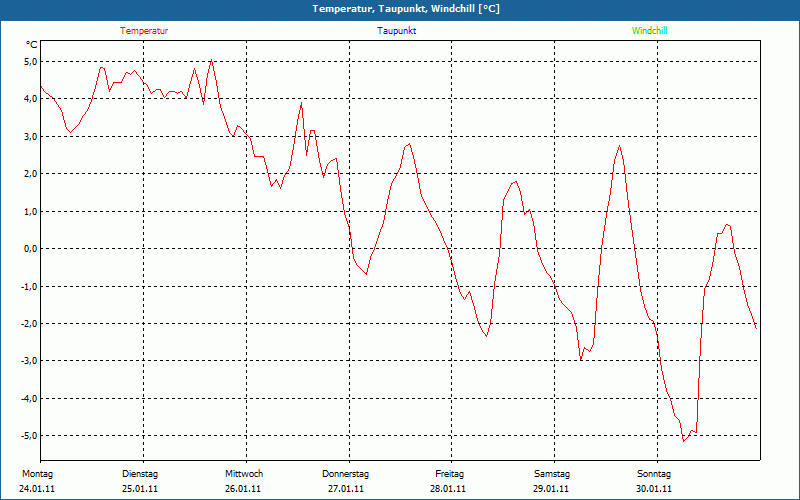
Task: Click the -3,0 y-axis value
Action: (29, 361)
